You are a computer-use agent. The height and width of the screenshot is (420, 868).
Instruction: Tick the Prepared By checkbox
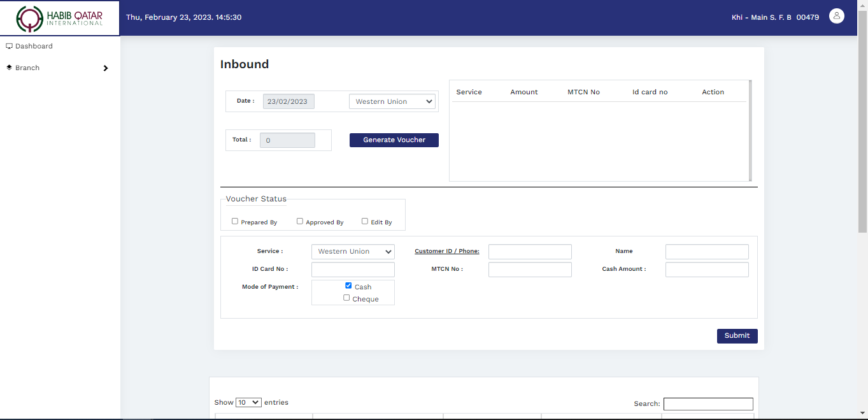pyautogui.click(x=235, y=221)
